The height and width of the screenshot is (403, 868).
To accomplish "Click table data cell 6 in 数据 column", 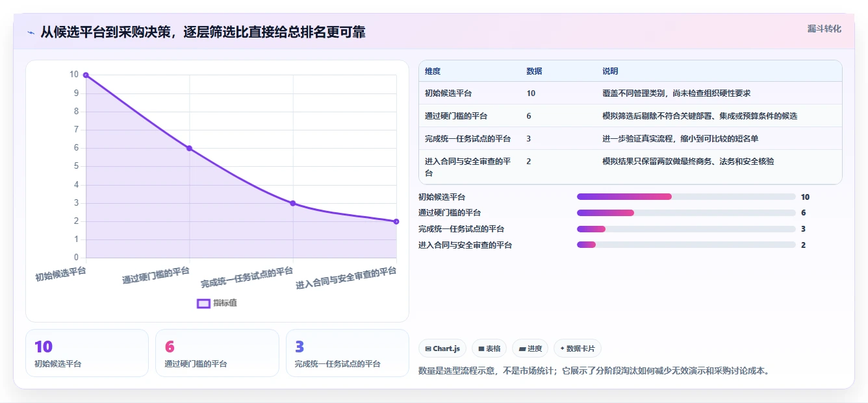I will click(529, 116).
